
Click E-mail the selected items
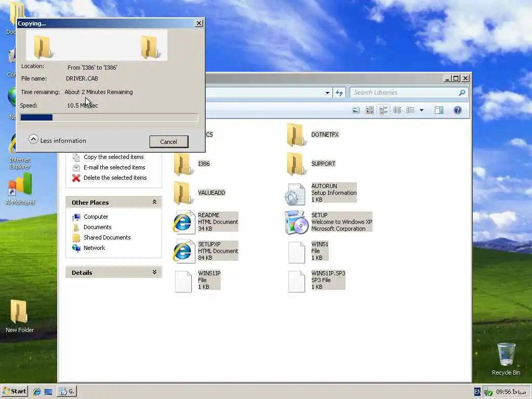point(114,167)
